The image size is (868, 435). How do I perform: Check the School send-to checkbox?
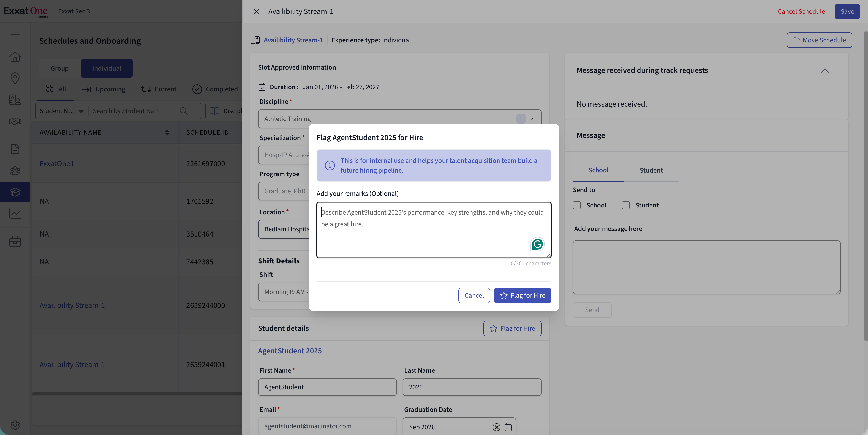(576, 205)
